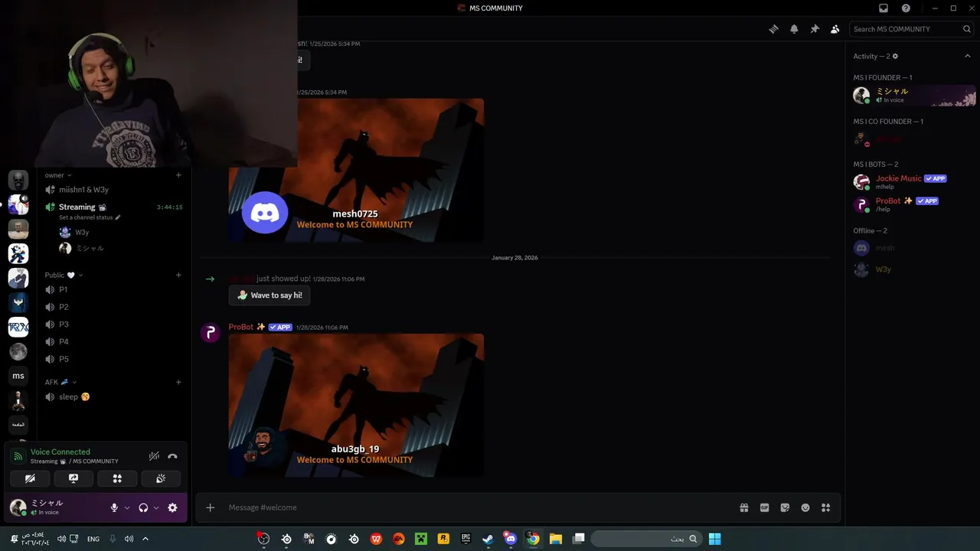
Task: Select the Streaming voice channel
Action: 113,207
